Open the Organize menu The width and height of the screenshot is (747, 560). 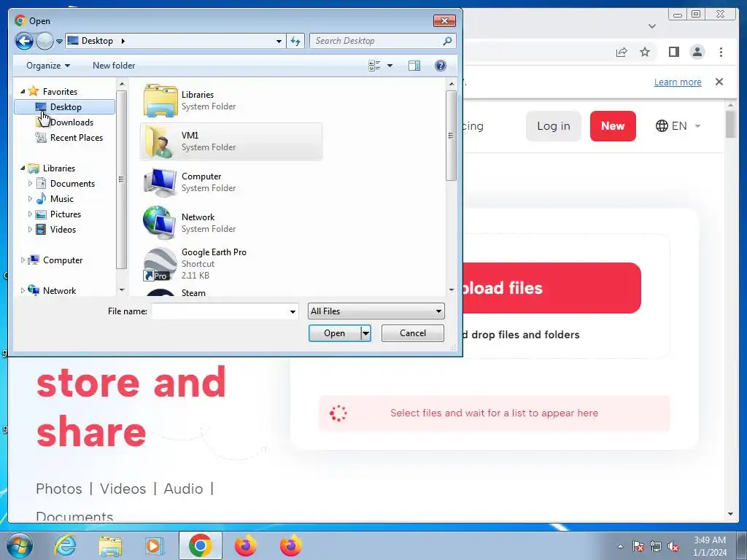pos(48,65)
